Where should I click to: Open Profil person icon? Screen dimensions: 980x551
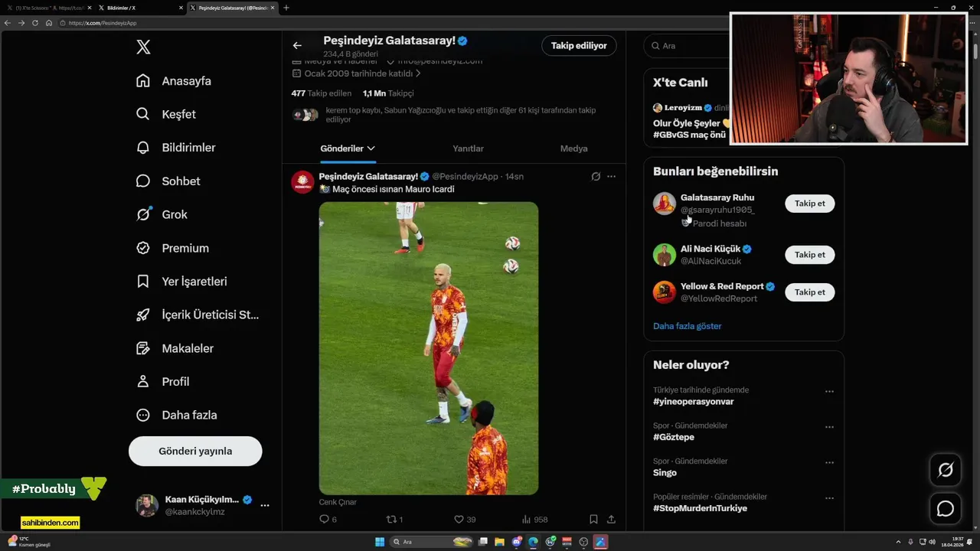tap(143, 381)
